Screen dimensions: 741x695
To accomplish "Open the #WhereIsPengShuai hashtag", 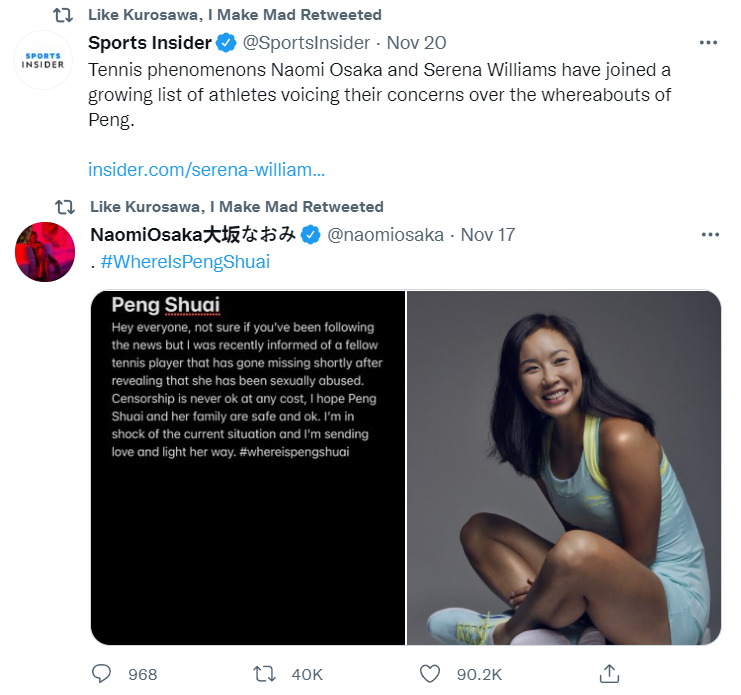I will (x=185, y=262).
